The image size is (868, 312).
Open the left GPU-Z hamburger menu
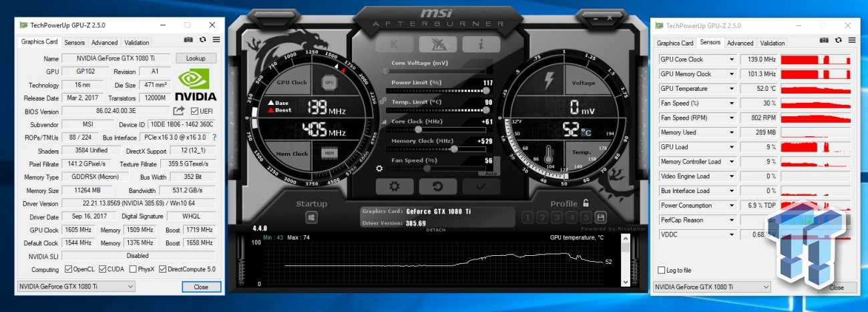pyautogui.click(x=216, y=40)
